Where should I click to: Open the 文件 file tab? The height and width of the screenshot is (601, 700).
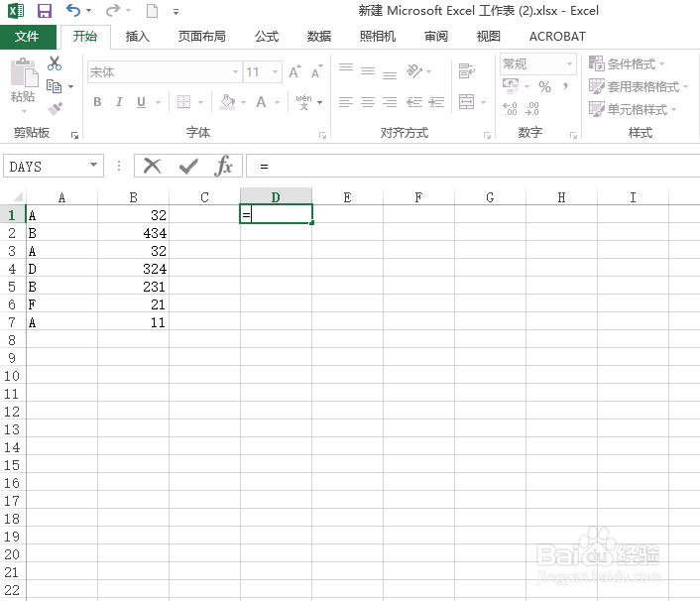[28, 37]
